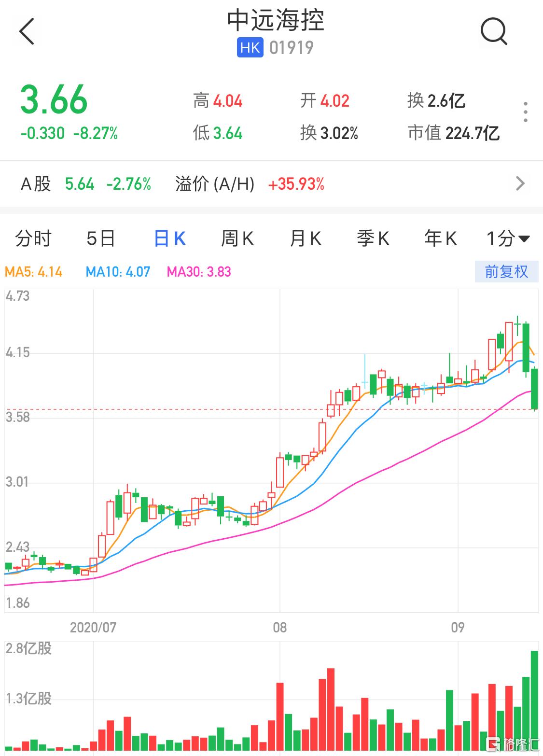The height and width of the screenshot is (756, 543).
Task: Click the stock name 中远海控
Action: tap(276, 20)
